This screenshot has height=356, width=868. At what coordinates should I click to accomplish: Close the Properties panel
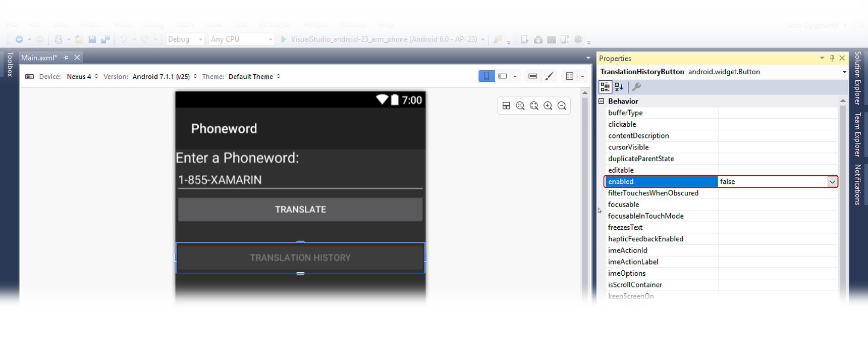[x=842, y=58]
